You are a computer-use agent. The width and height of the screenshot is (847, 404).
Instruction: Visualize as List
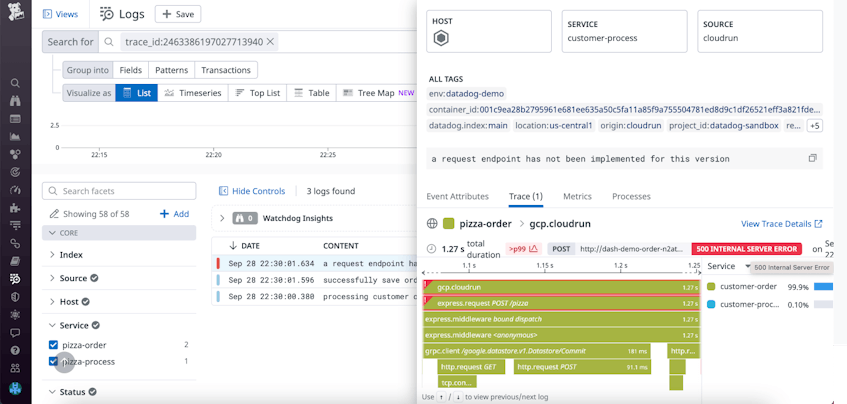(x=137, y=93)
